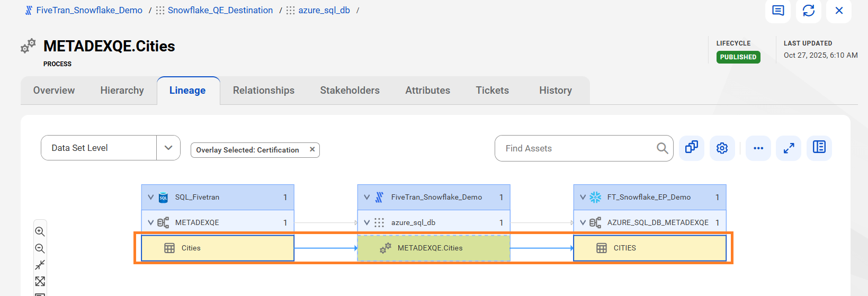
Task: Fit the lineage diagram to screen
Action: pos(40,281)
